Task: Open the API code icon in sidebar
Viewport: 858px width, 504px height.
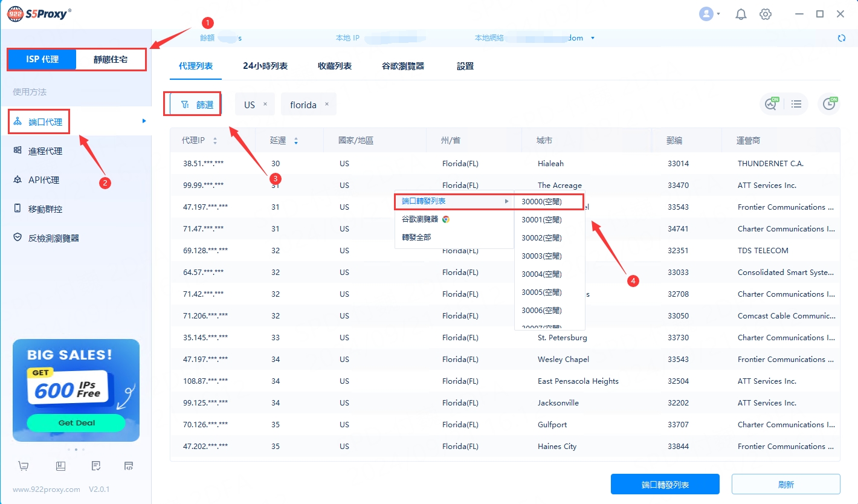Action: 129,466
